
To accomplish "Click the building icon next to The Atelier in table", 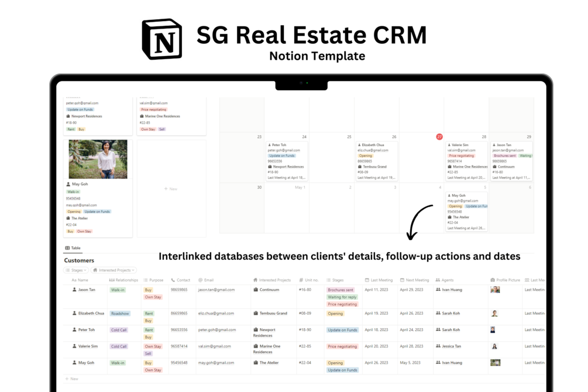I will 256,363.
